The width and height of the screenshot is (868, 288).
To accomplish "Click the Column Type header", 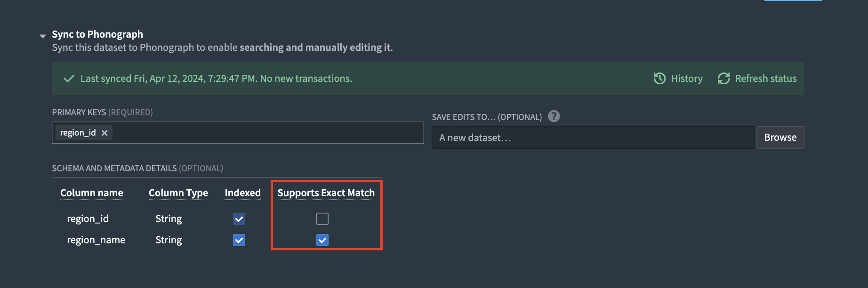I will 178,193.
